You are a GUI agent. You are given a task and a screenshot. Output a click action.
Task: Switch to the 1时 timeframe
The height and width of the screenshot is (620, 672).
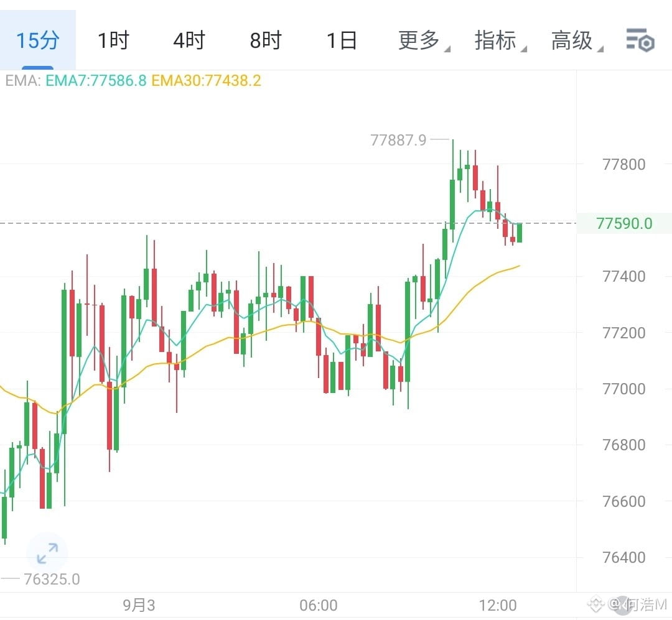click(x=114, y=40)
